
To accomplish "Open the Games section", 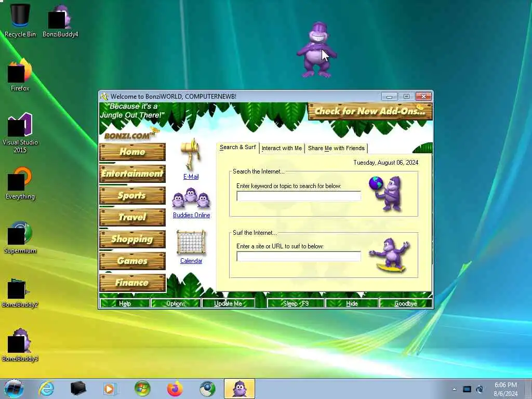I will (132, 261).
